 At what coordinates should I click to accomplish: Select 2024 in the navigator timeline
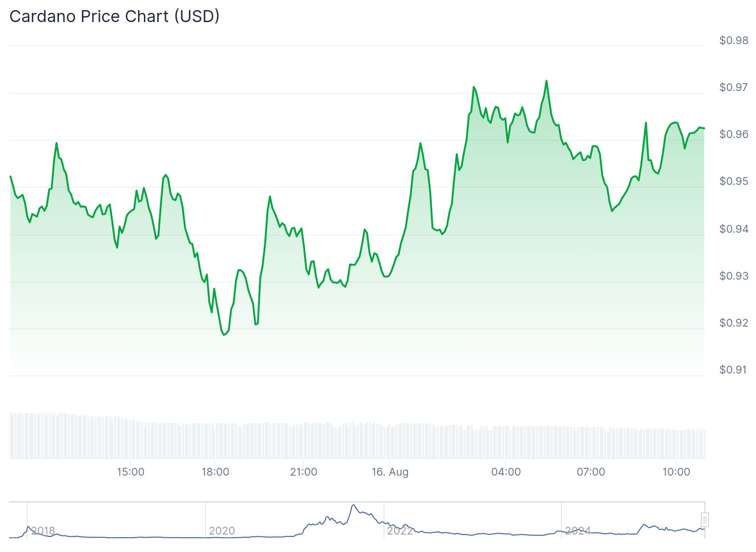(x=578, y=531)
